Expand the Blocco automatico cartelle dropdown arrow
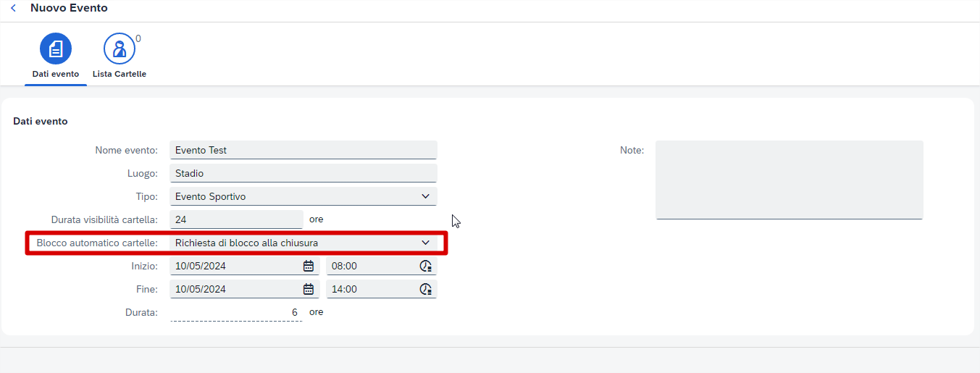 (425, 243)
